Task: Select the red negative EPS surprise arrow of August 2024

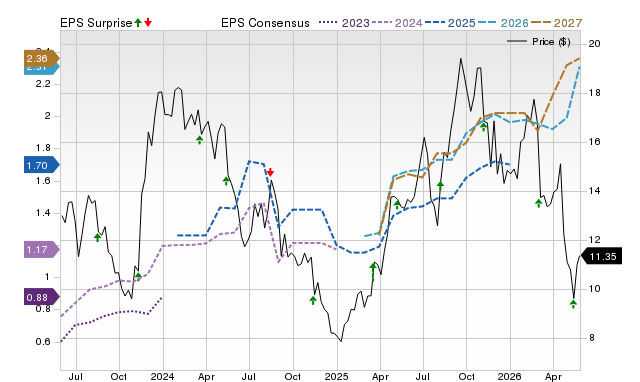Action: point(270,172)
